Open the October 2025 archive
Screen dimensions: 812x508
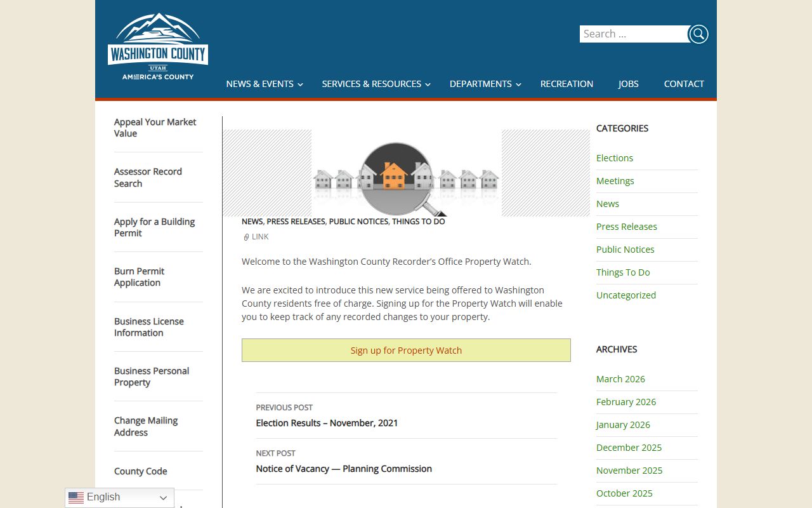coord(624,493)
